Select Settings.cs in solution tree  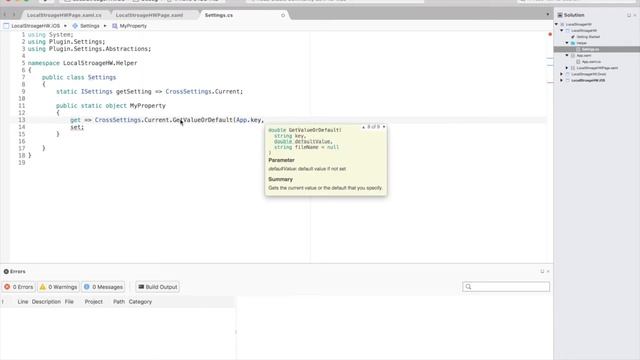591,49
